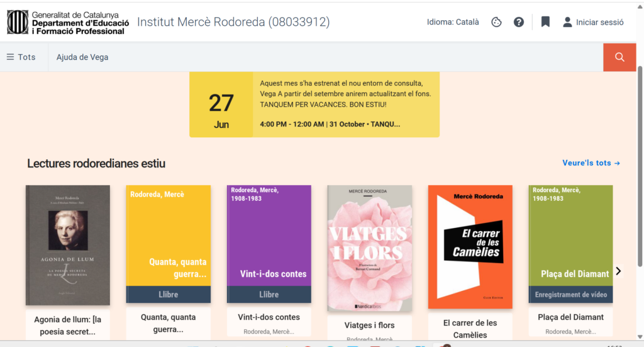Open the yellow Quanta, quanta guerra cover
The height and width of the screenshot is (347, 644).
pos(169,244)
